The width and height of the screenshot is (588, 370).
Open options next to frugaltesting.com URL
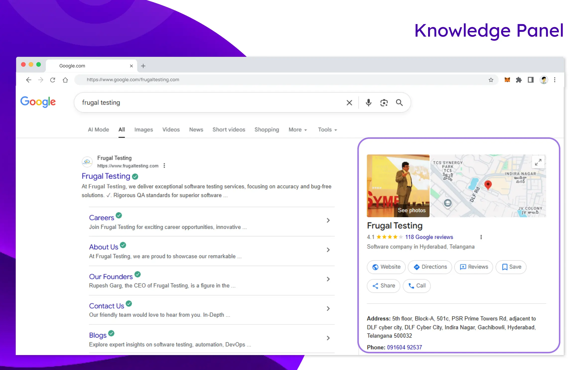coord(164,166)
